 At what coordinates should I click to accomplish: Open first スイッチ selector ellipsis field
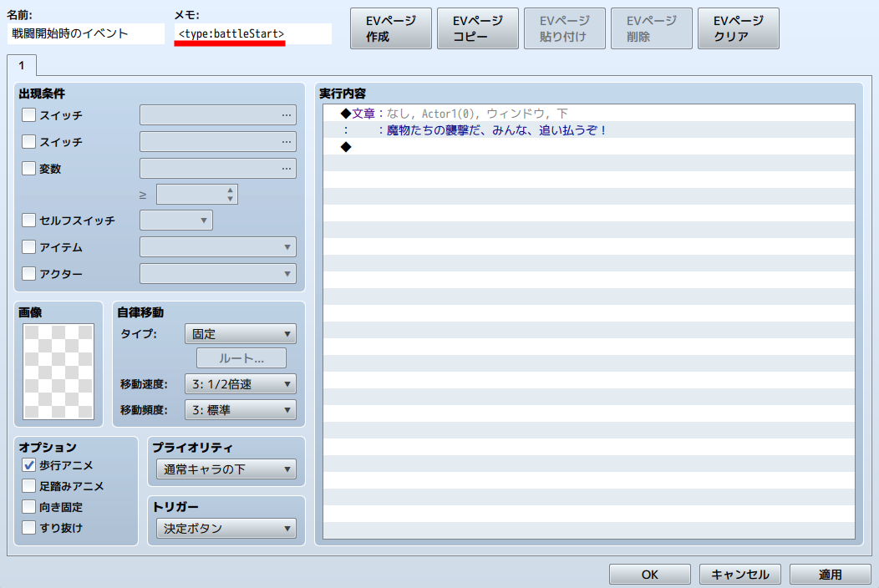[x=218, y=115]
